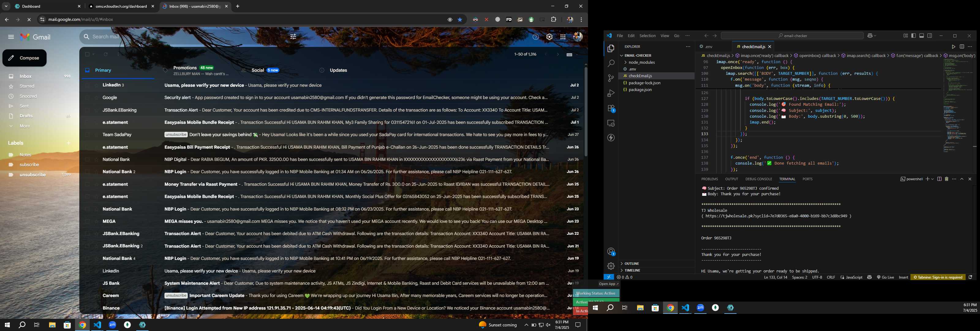Star the Careem update email
This screenshot has width=980, height=331.
[x=96, y=295]
